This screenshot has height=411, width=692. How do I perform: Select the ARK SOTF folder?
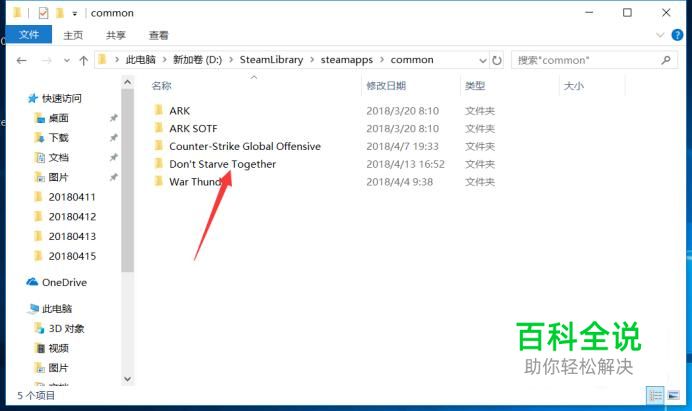tap(193, 128)
